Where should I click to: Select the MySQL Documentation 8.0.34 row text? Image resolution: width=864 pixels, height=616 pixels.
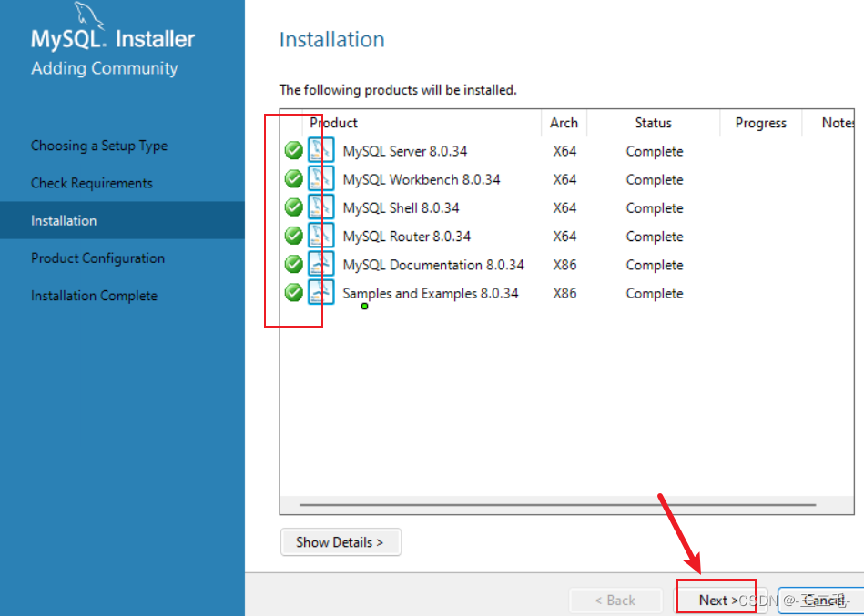433,265
